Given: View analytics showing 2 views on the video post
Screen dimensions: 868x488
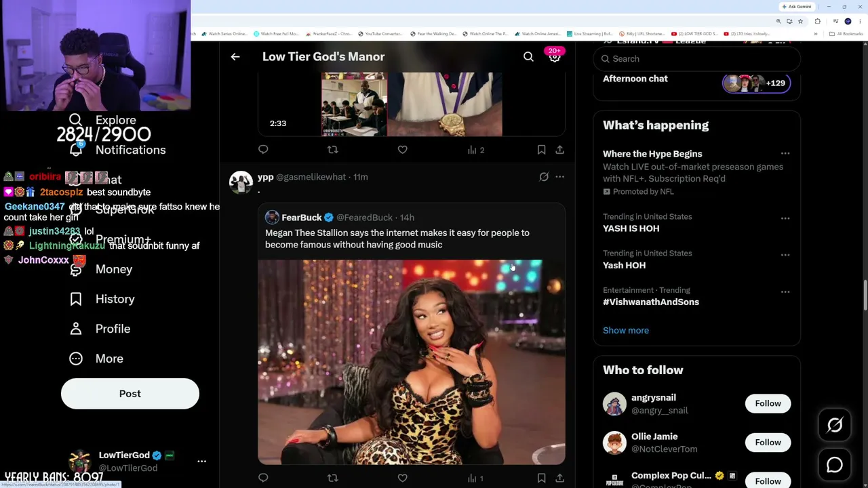Looking at the screenshot, I should click(x=475, y=150).
